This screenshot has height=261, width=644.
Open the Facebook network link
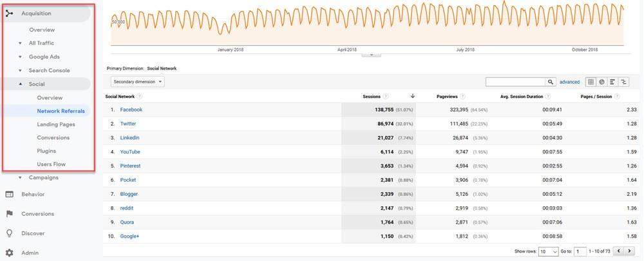pos(131,110)
